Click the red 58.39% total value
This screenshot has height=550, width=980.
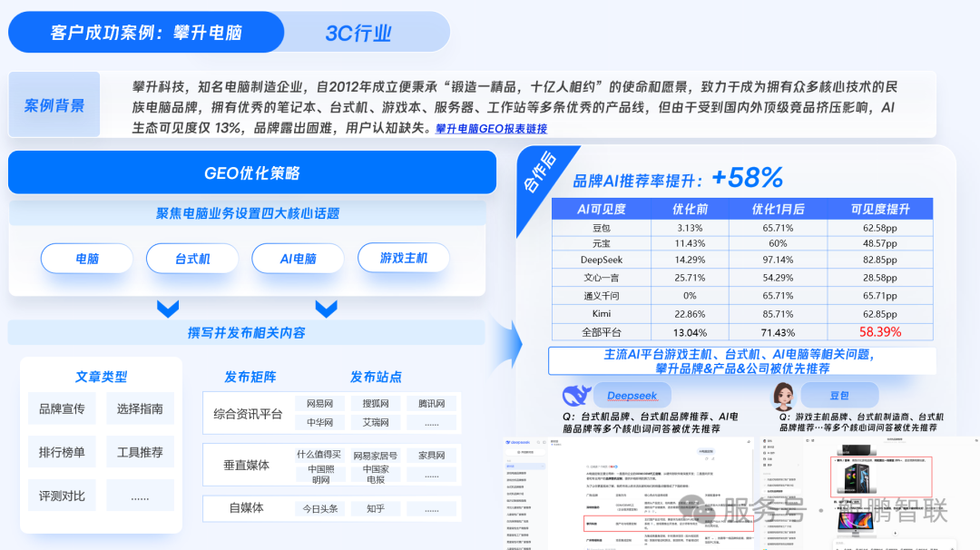click(880, 332)
